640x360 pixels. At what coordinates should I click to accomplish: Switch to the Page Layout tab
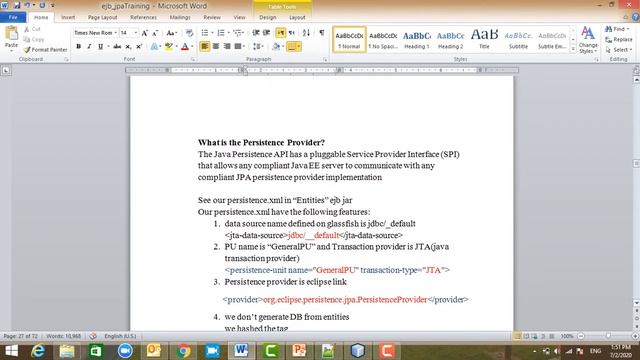tap(102, 17)
